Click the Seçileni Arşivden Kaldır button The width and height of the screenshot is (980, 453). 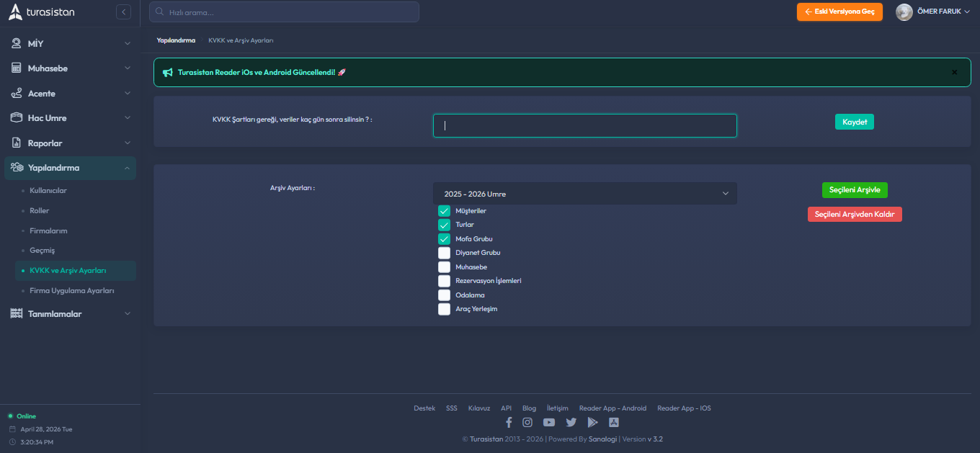(x=855, y=215)
